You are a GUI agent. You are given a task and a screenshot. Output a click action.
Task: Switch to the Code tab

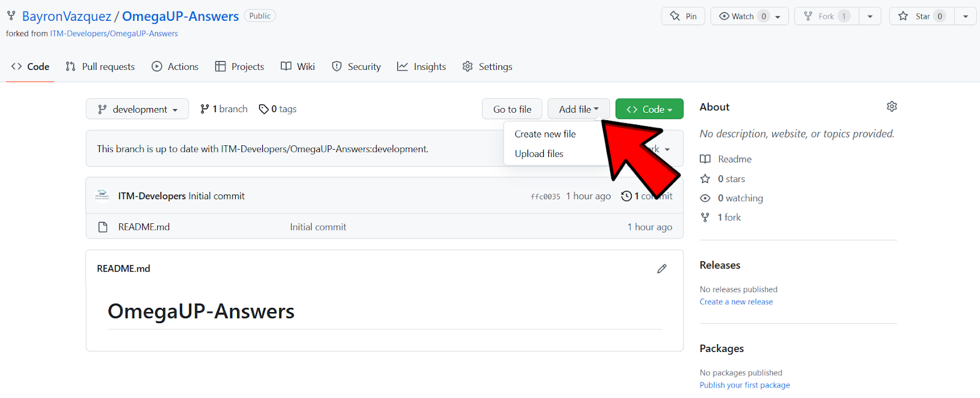[x=30, y=66]
